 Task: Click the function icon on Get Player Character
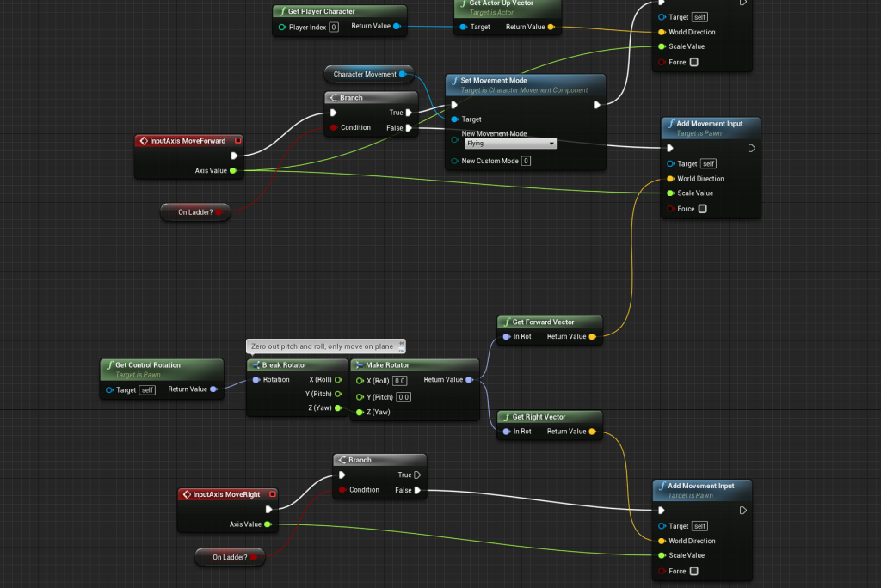pyautogui.click(x=281, y=11)
